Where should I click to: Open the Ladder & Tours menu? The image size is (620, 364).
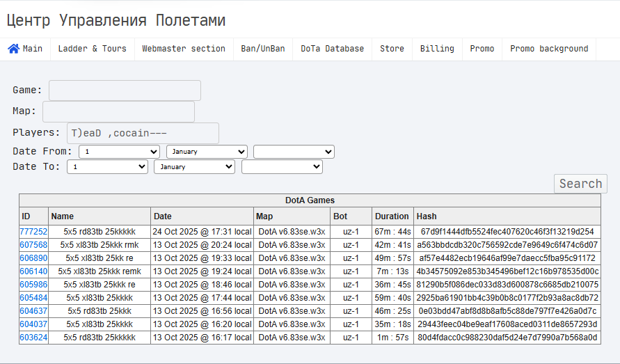coord(92,49)
